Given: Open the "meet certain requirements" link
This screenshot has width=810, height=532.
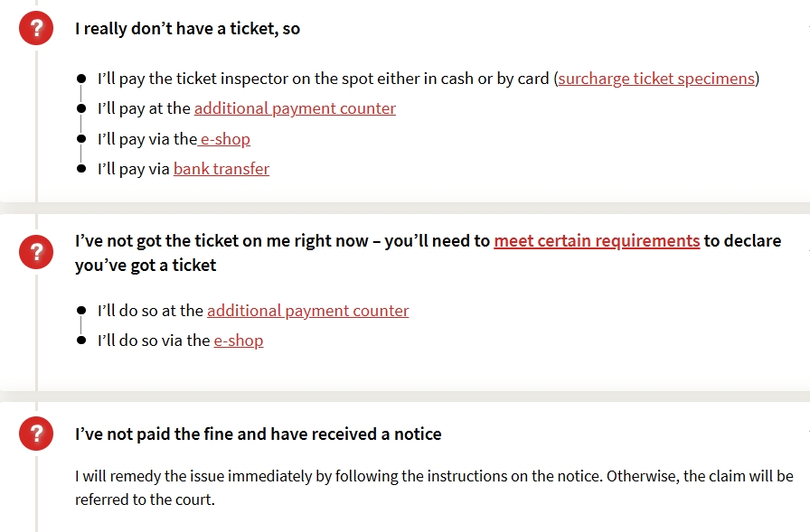Looking at the screenshot, I should 597,241.
